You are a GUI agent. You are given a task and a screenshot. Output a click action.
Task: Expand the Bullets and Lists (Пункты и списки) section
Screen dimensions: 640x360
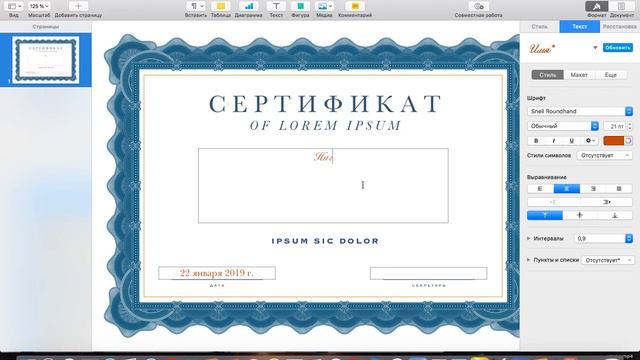click(529, 260)
